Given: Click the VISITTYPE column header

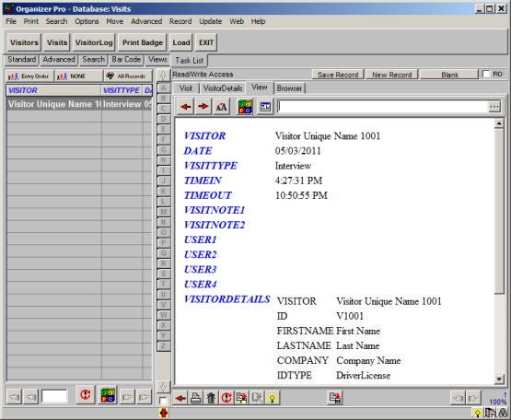Looking at the screenshot, I should tap(122, 90).
